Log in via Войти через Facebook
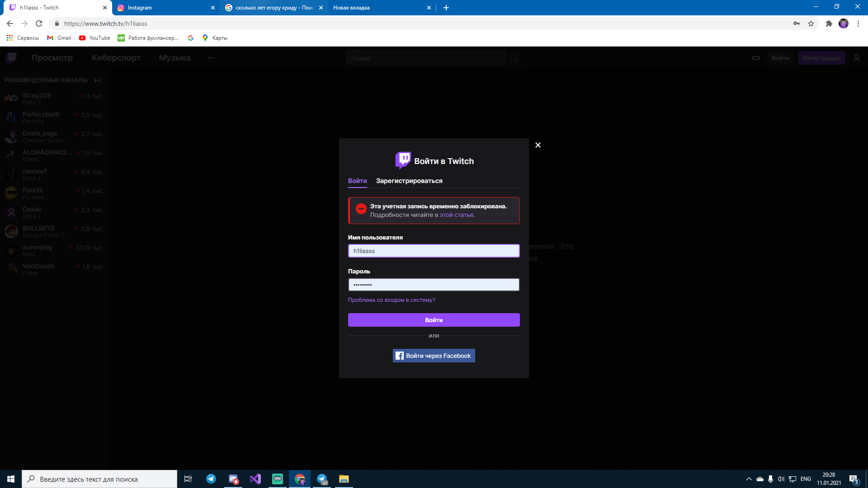The width and height of the screenshot is (868, 488). pos(434,356)
